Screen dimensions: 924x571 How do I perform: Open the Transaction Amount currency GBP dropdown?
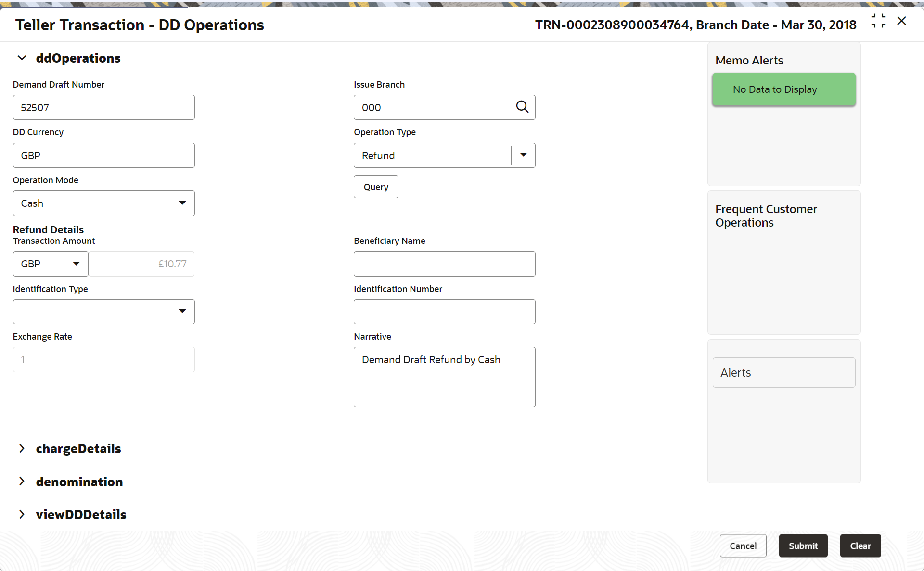click(76, 264)
